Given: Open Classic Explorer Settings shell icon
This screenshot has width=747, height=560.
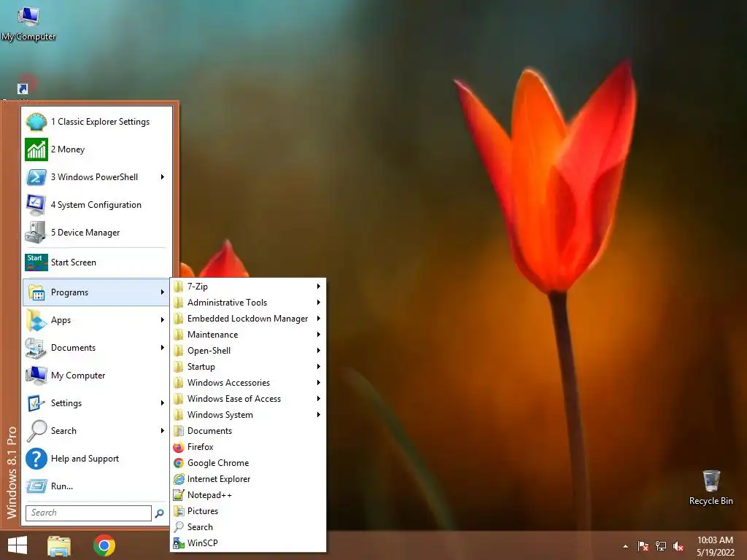Looking at the screenshot, I should [x=36, y=122].
